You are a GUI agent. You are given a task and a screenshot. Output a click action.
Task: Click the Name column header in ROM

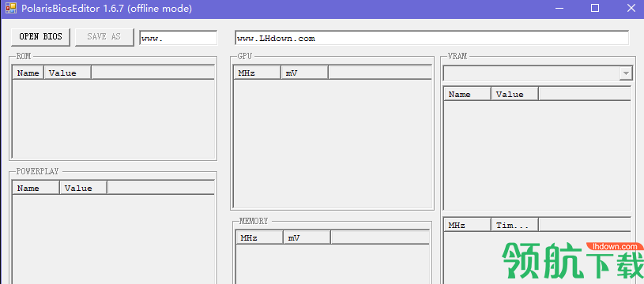tap(28, 73)
